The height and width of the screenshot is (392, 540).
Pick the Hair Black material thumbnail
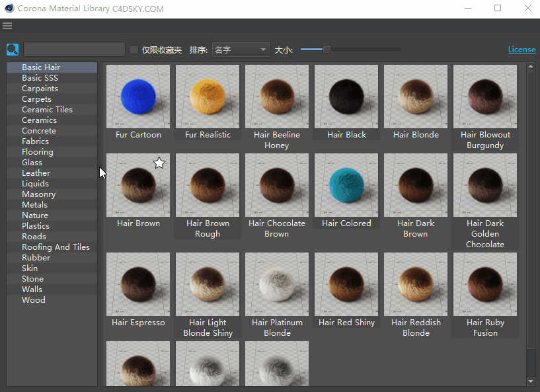pyautogui.click(x=346, y=97)
